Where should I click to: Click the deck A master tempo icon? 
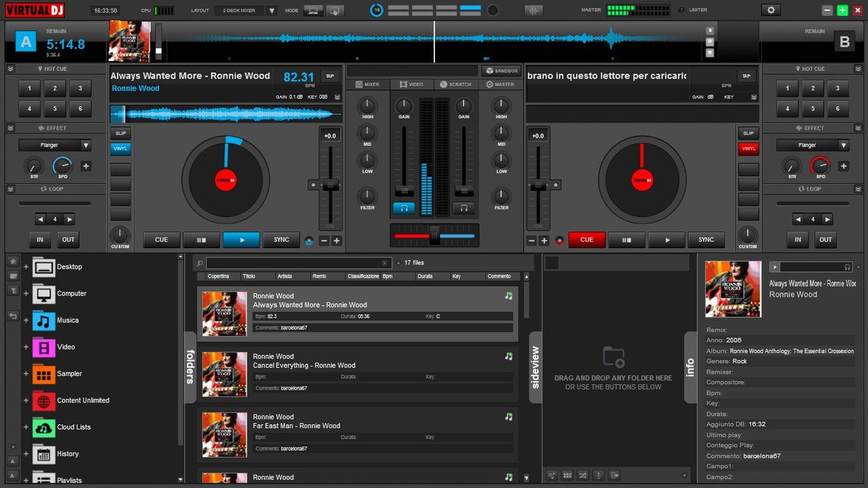(x=309, y=240)
